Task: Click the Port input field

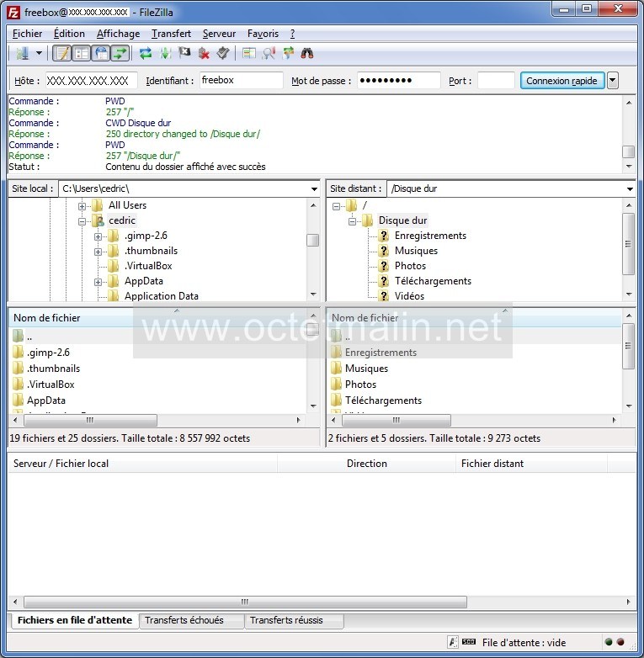Action: 496,81
